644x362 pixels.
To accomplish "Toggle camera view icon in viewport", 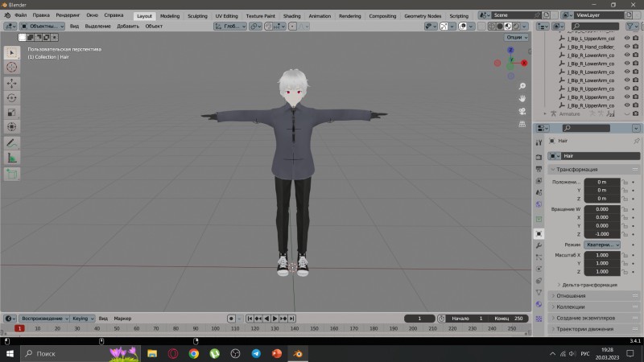I will click(x=522, y=111).
